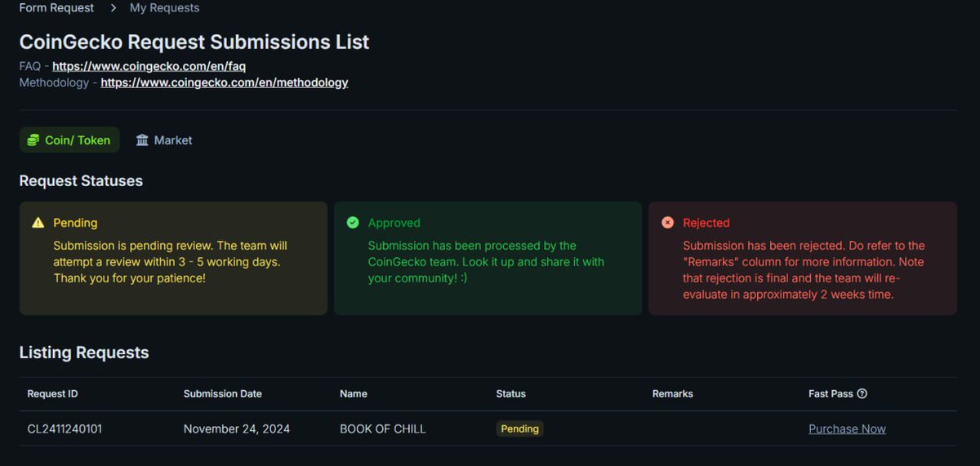Screen dimensions: 980x466
Task: Click the Purchase Now link
Action: 847,428
